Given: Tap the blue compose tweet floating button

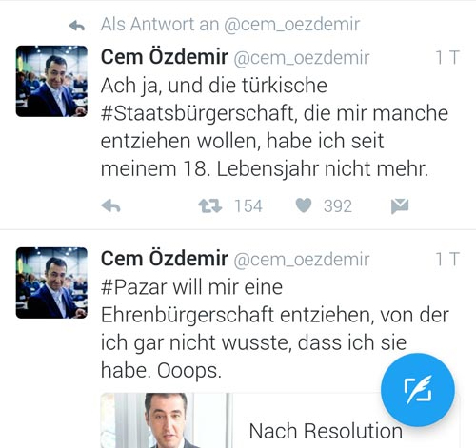Looking at the screenshot, I should [x=418, y=390].
